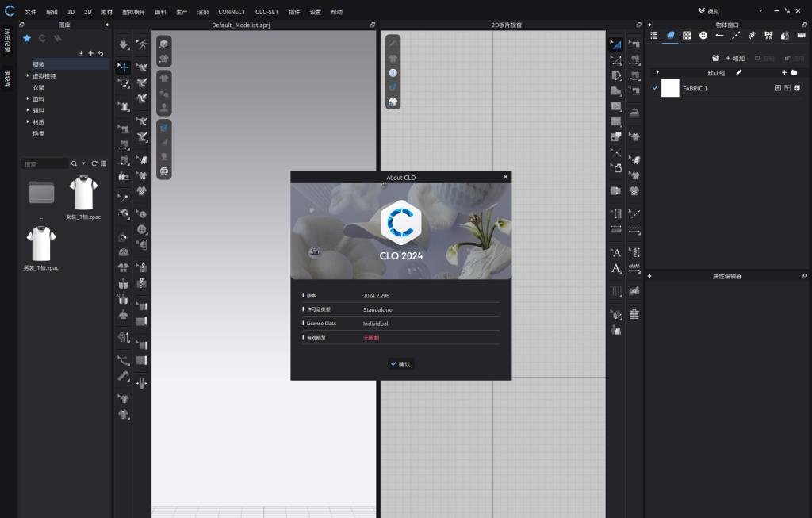Open the 虚拟模特 menu

[133, 12]
